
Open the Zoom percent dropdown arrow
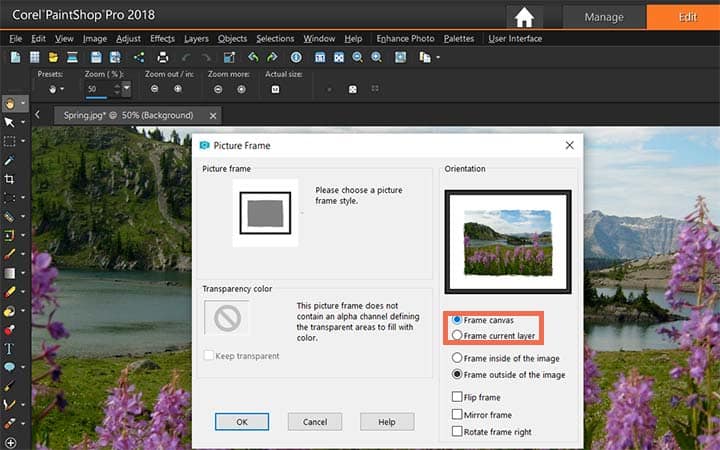(x=126, y=88)
